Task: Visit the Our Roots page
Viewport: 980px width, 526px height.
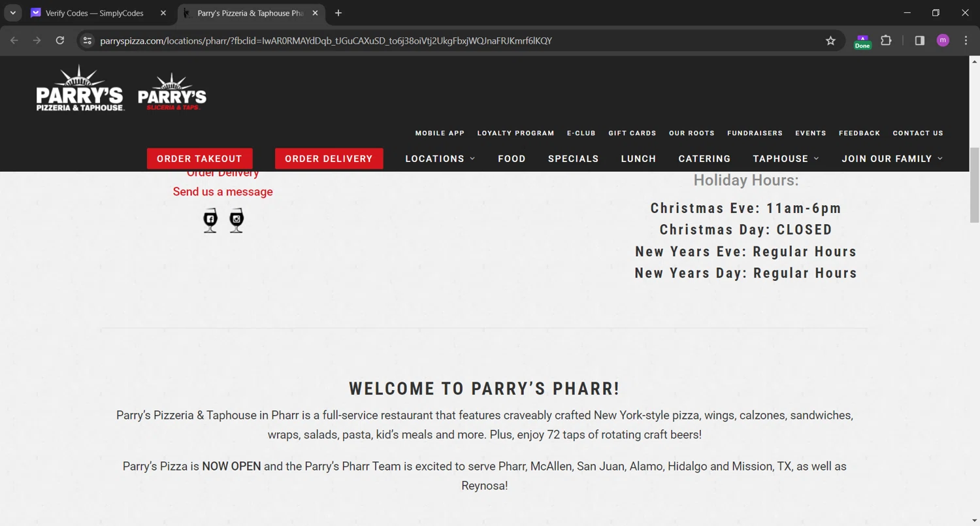Action: pos(692,133)
